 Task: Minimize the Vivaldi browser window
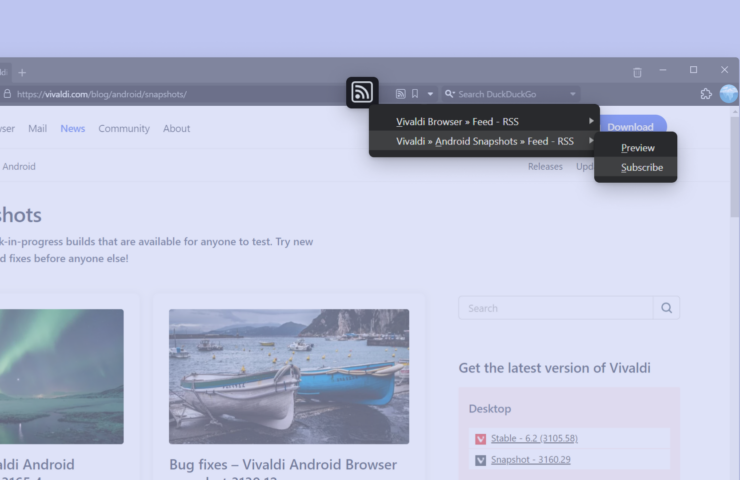tap(663, 70)
